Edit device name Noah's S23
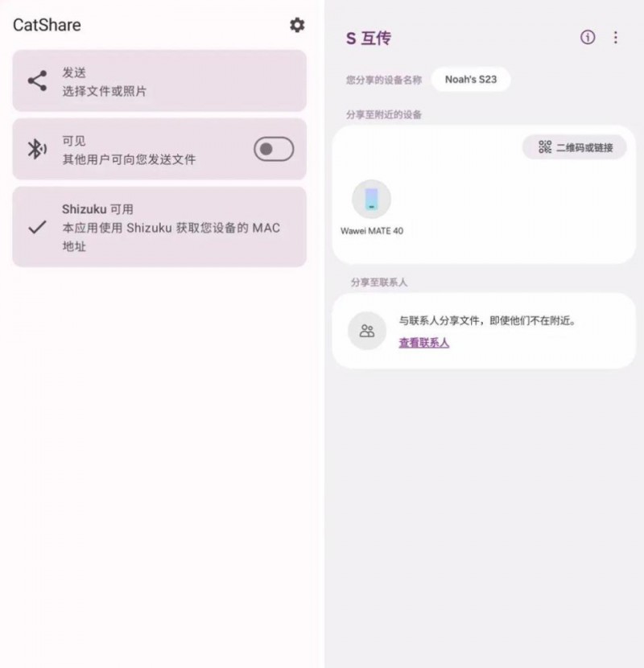The image size is (644, 668). (471, 79)
